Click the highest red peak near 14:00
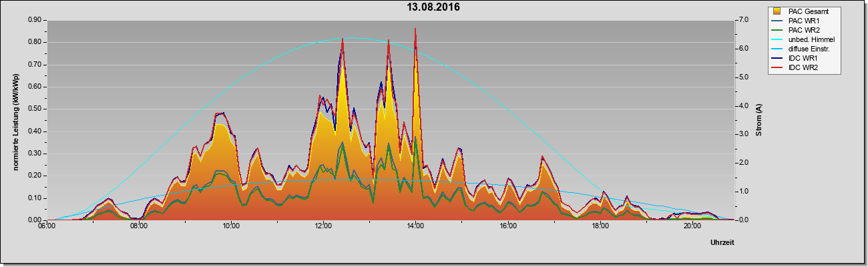The image size is (868, 267). (x=415, y=29)
